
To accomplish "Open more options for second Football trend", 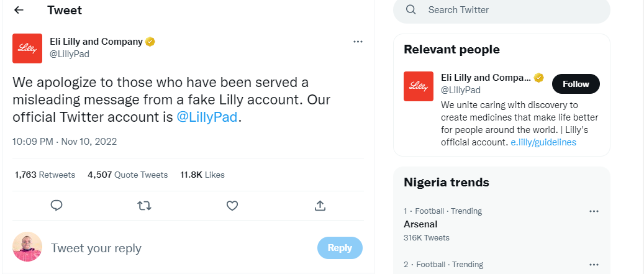I will point(594,265).
